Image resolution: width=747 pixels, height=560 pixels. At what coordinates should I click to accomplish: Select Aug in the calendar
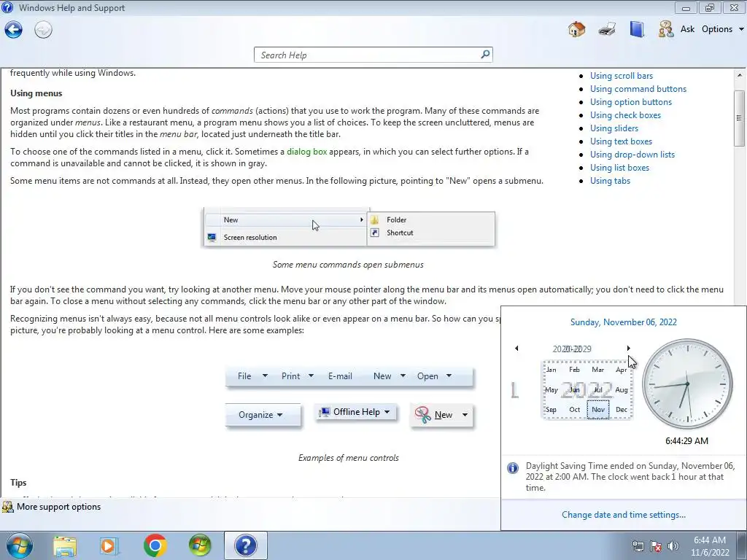[622, 389]
